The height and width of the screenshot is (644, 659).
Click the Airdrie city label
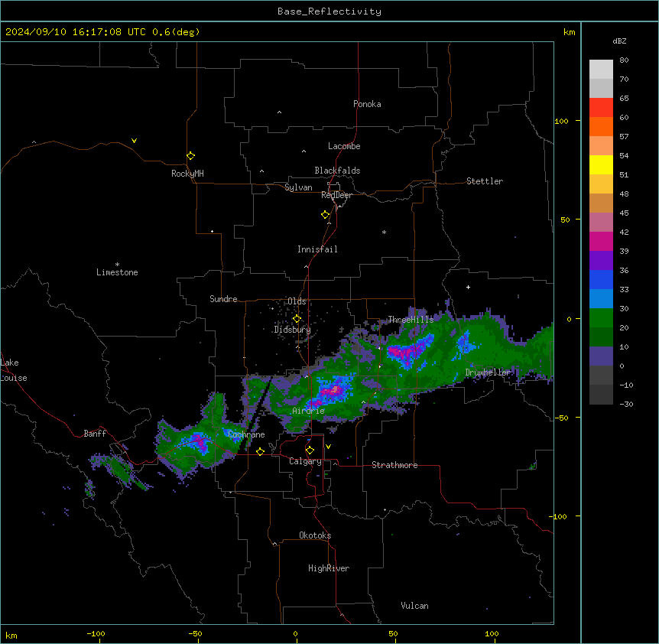pyautogui.click(x=309, y=411)
